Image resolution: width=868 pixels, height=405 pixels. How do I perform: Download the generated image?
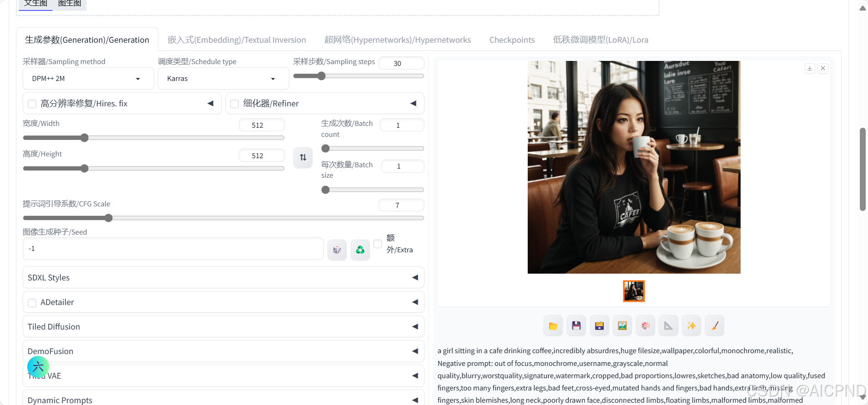[810, 69]
